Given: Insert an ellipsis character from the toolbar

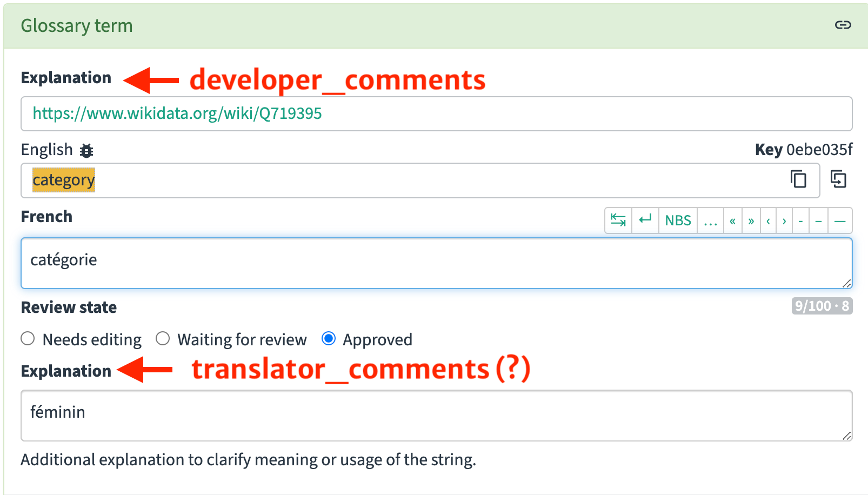Looking at the screenshot, I should (710, 220).
